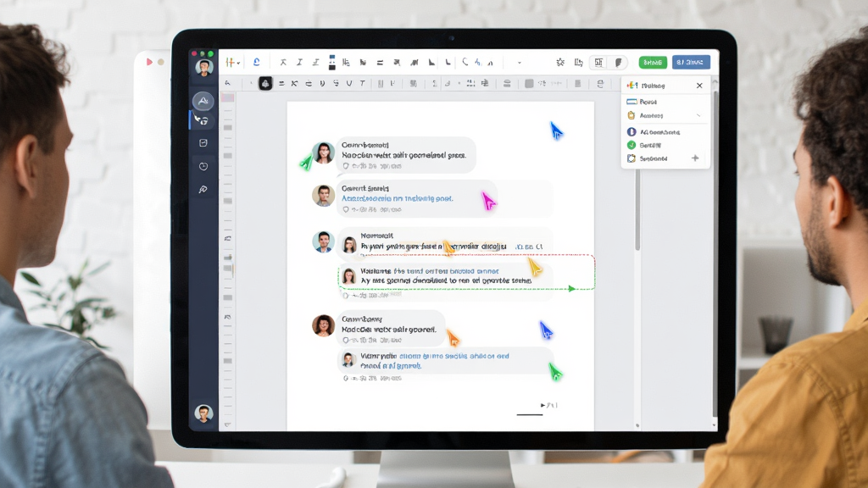Click the reaction icon under the first comment
This screenshot has height=488, width=868.
[346, 166]
